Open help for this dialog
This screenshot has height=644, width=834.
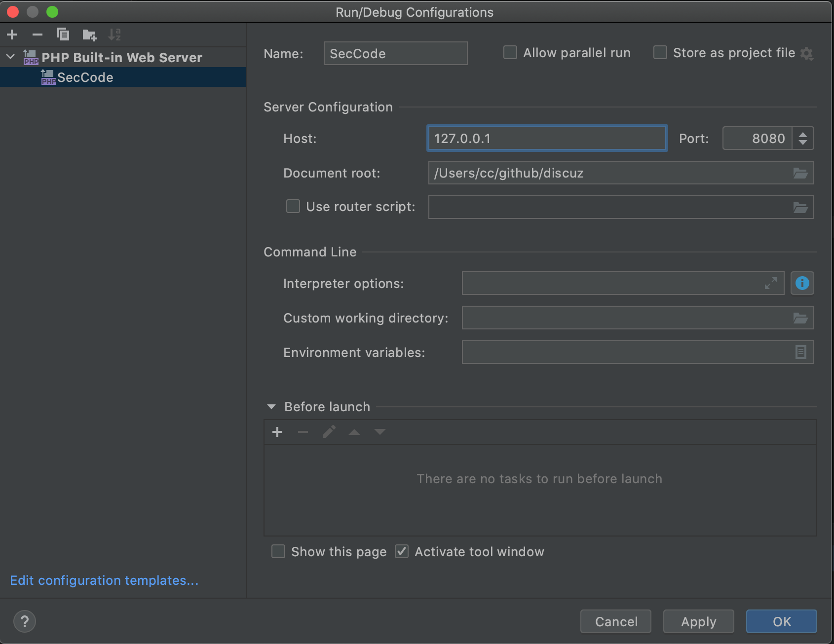pos(25,621)
